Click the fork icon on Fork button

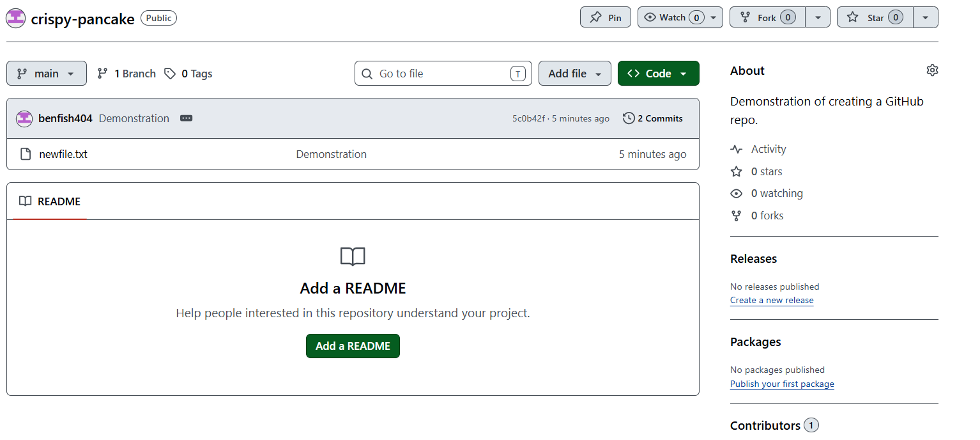[x=745, y=17]
